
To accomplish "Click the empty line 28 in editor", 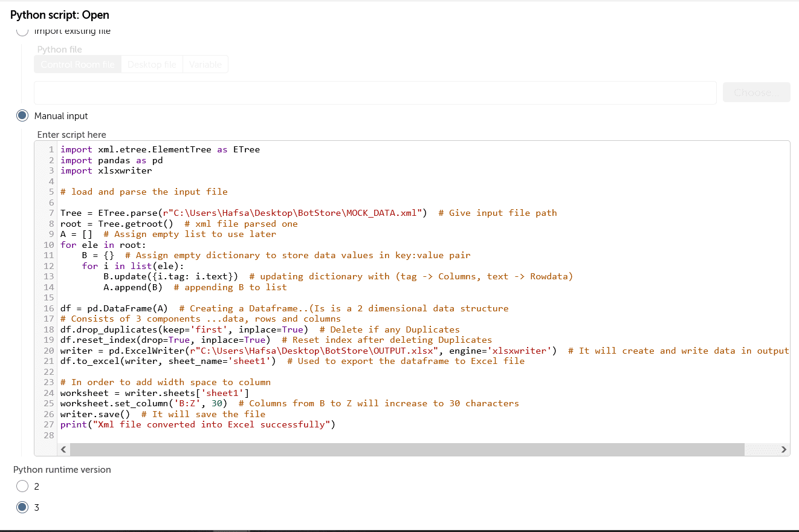I will (423, 435).
